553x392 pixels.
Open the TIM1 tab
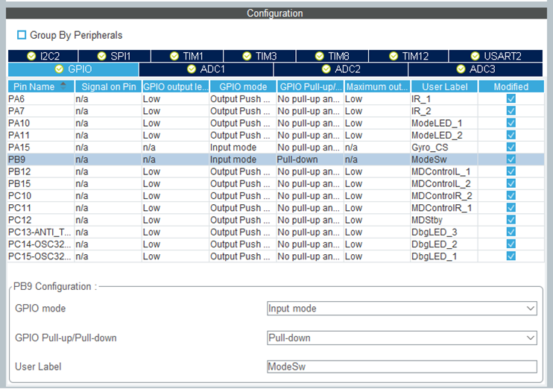point(187,56)
